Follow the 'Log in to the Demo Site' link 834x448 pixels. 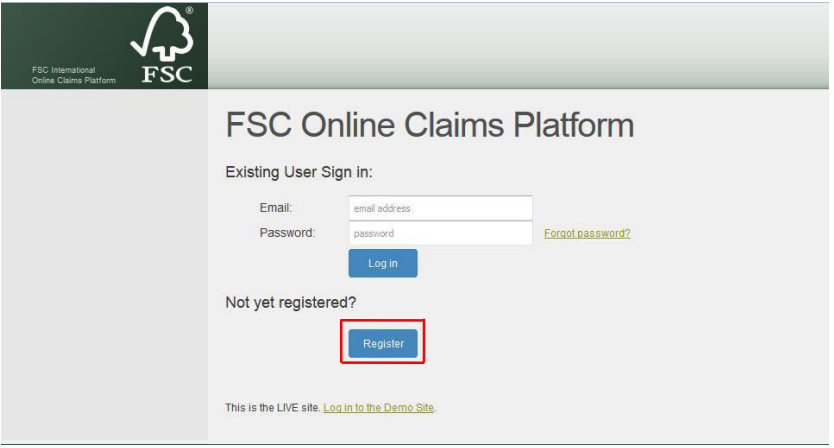[x=379, y=408]
